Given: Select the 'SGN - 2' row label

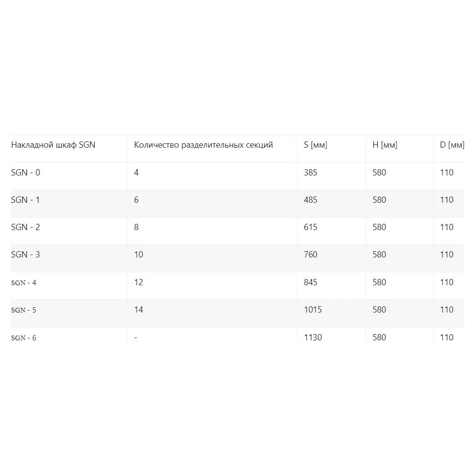Looking at the screenshot, I should 25,227.
